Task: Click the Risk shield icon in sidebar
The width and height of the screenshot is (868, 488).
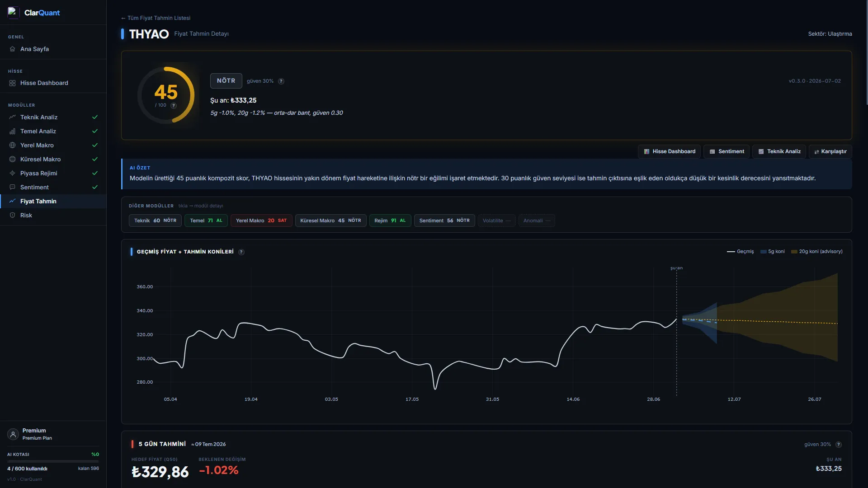Action: click(12, 216)
